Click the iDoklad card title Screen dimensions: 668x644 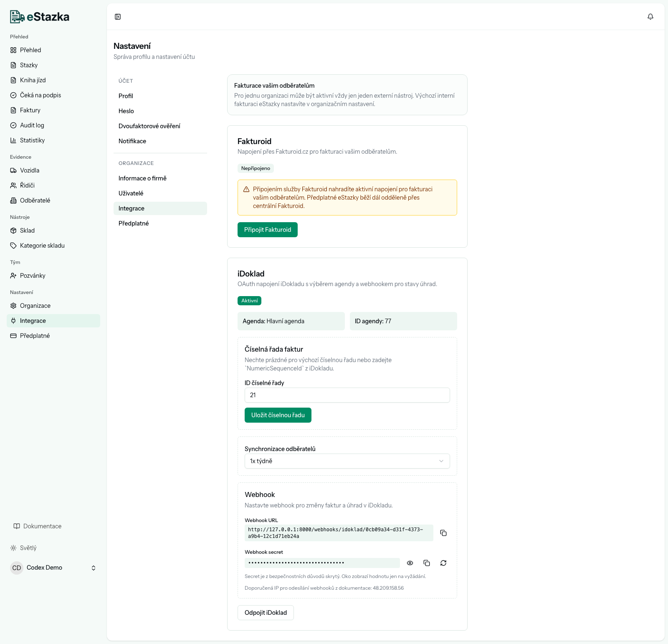pos(251,274)
